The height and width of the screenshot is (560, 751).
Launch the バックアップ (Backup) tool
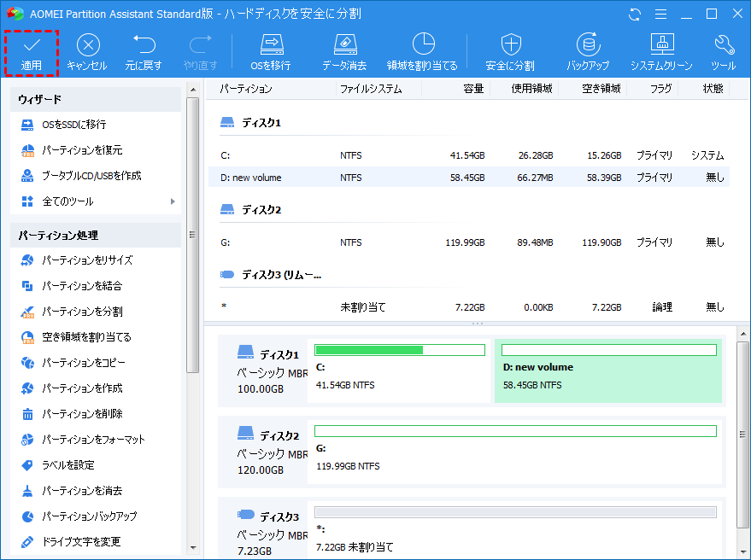point(587,44)
